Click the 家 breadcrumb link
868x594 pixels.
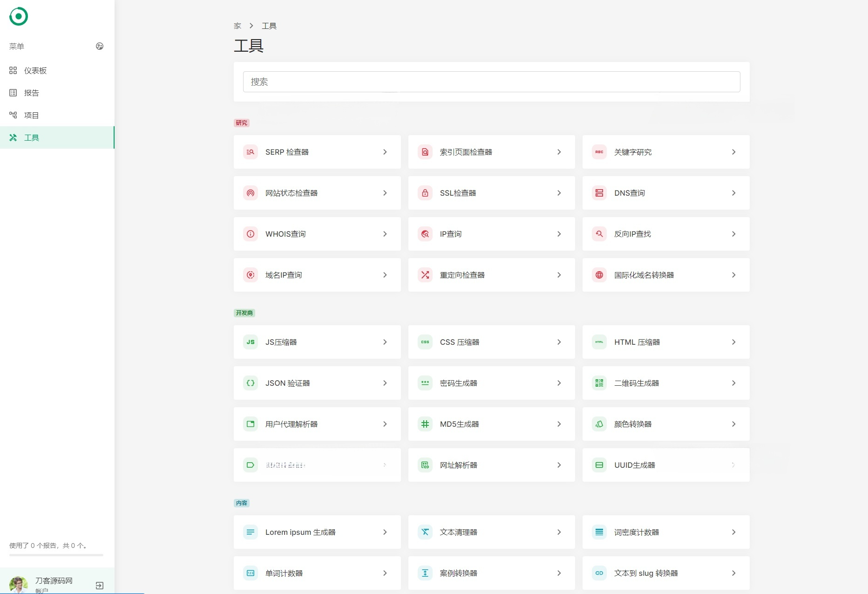237,26
